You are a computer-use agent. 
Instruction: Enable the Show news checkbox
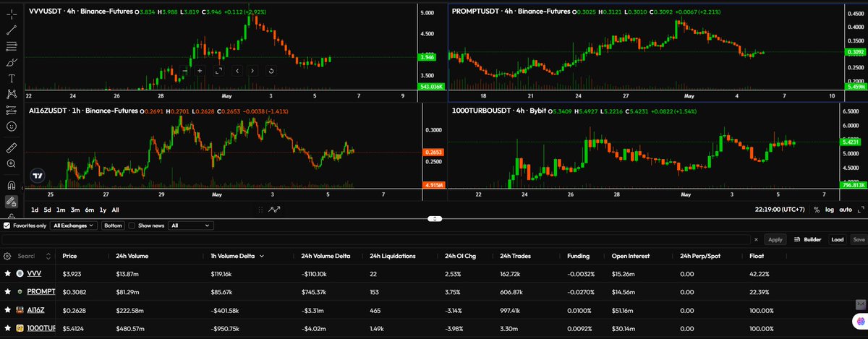tap(131, 226)
